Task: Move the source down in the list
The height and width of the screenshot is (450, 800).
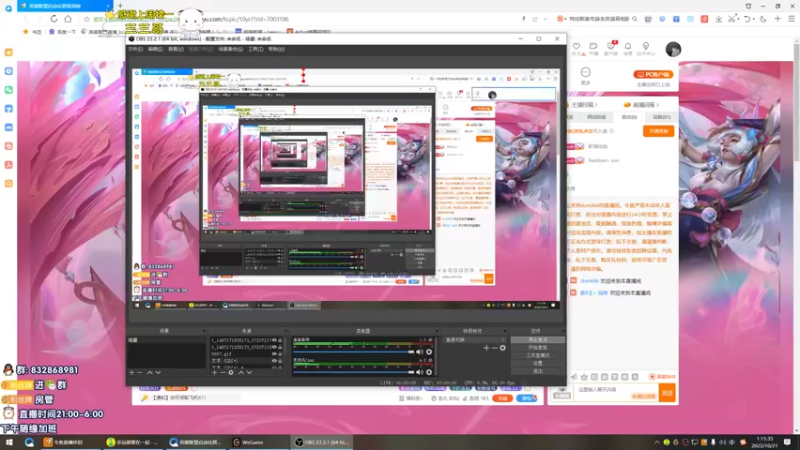Action: pos(249,372)
